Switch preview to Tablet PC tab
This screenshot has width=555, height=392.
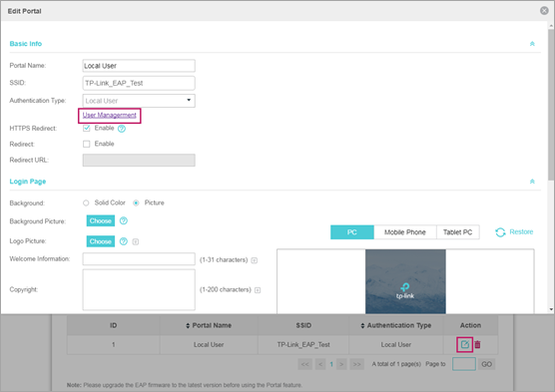(457, 232)
